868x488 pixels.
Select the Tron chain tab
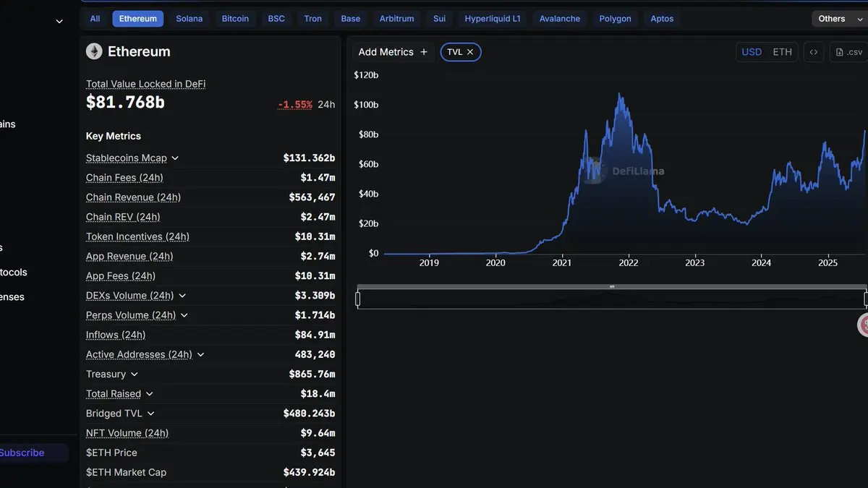(x=313, y=19)
